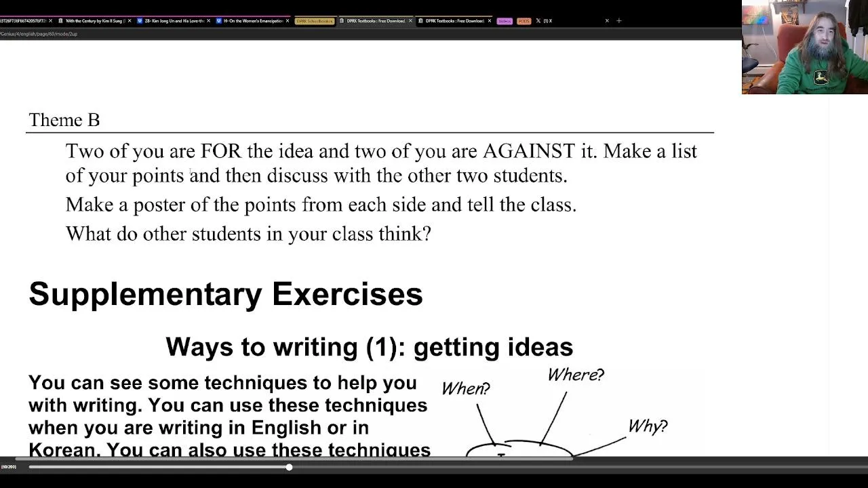The image size is (868, 488).
Task: Click the yellow 'DPRK School books' tab group label
Action: point(315,21)
